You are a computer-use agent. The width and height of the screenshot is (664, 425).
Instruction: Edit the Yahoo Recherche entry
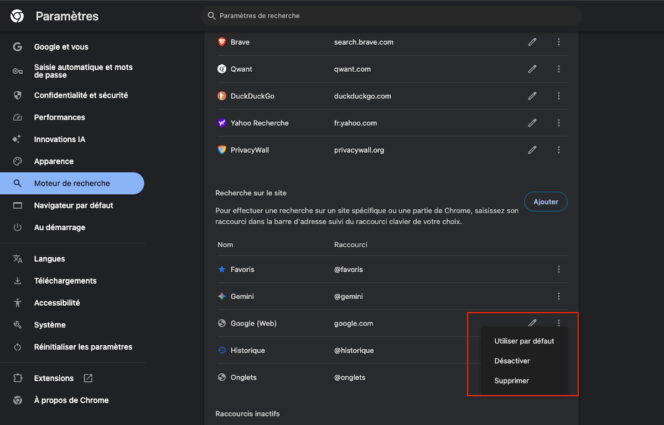tap(532, 123)
